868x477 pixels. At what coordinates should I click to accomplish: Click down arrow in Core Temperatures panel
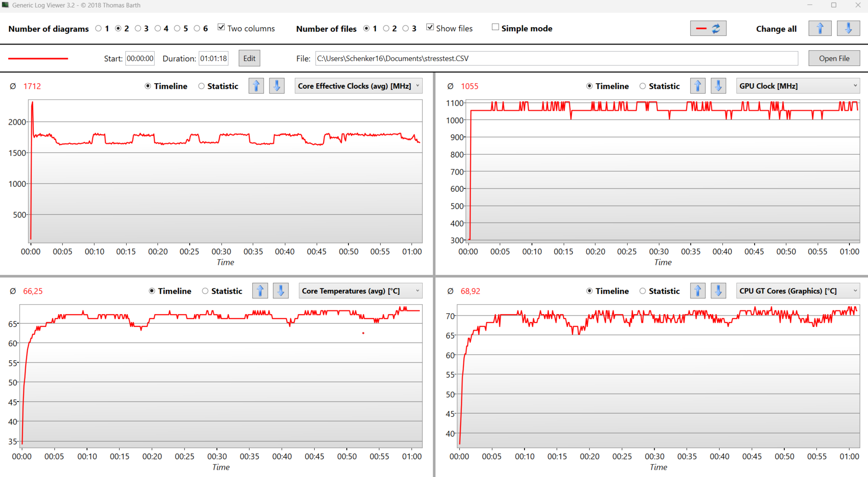click(281, 291)
